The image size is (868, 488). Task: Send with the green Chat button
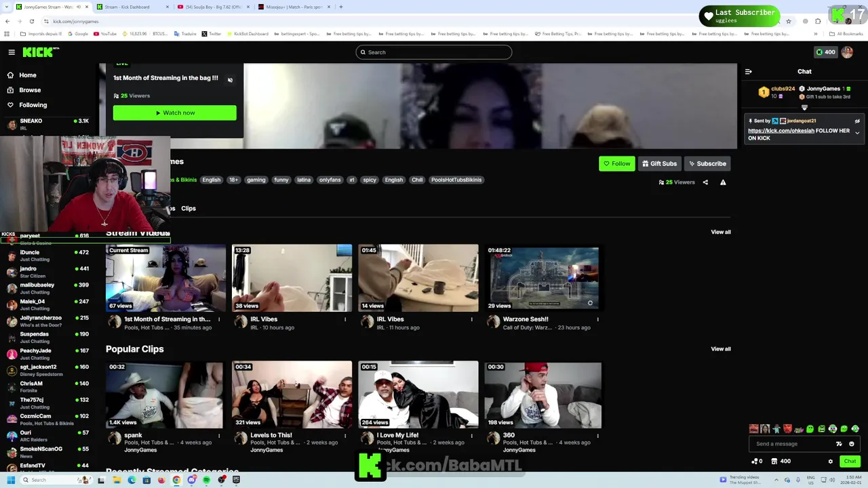click(x=850, y=462)
